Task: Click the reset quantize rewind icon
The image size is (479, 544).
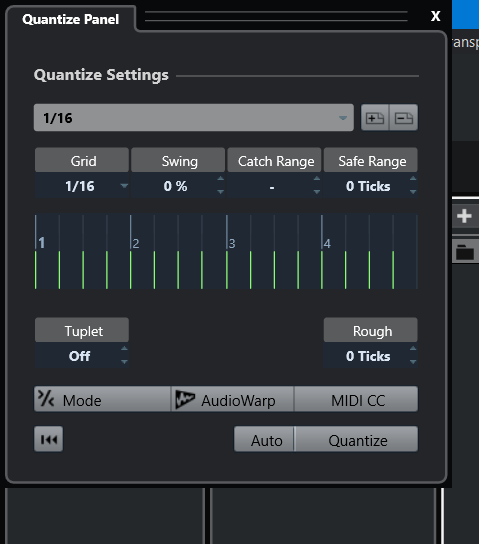Action: (x=49, y=439)
